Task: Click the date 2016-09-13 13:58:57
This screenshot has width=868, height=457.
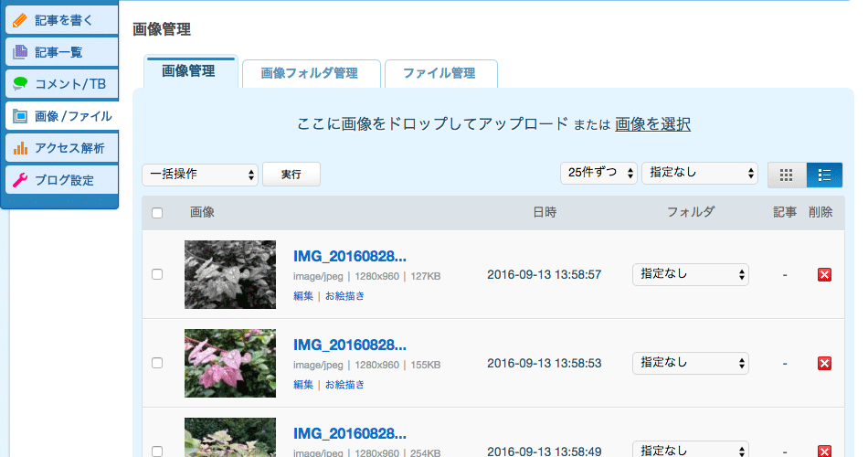Action: (x=545, y=275)
